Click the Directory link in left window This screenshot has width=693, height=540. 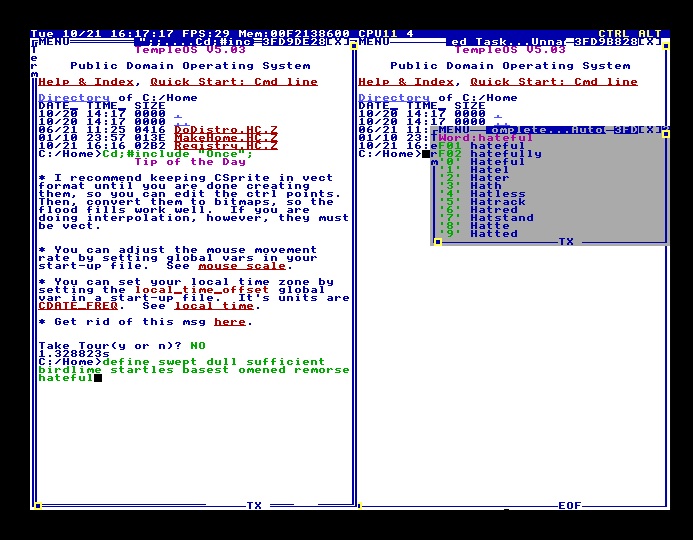tap(74, 98)
